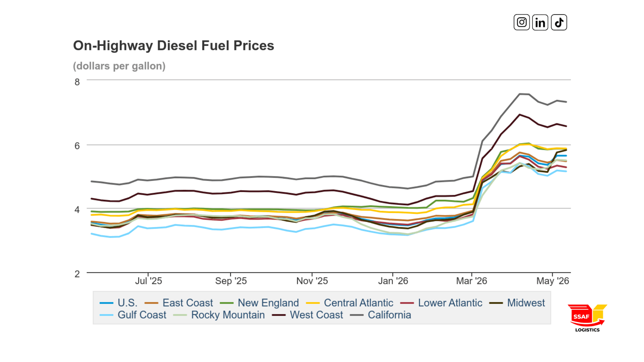This screenshot has width=644, height=362.
Task: Toggle Central Atlantic legend entry
Action: pyautogui.click(x=350, y=303)
